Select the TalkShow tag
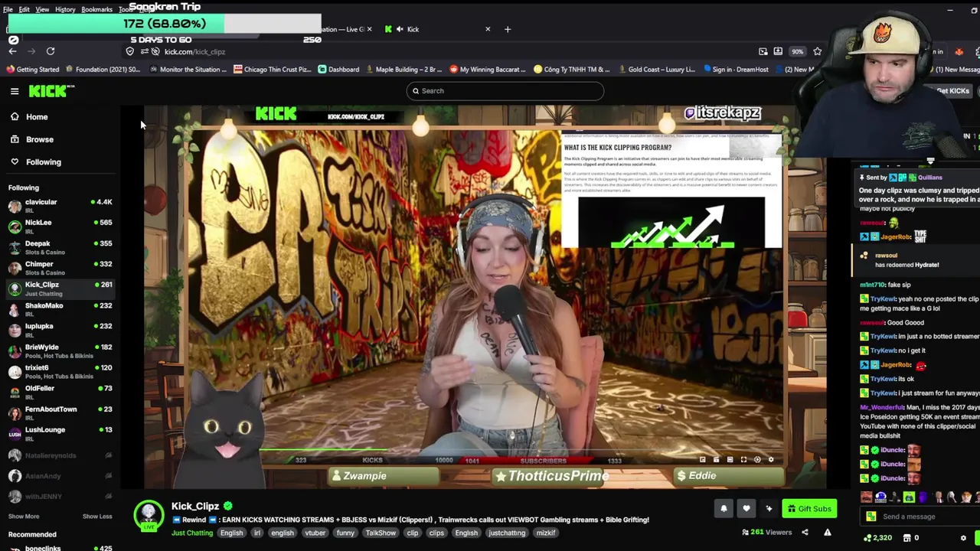 (381, 533)
